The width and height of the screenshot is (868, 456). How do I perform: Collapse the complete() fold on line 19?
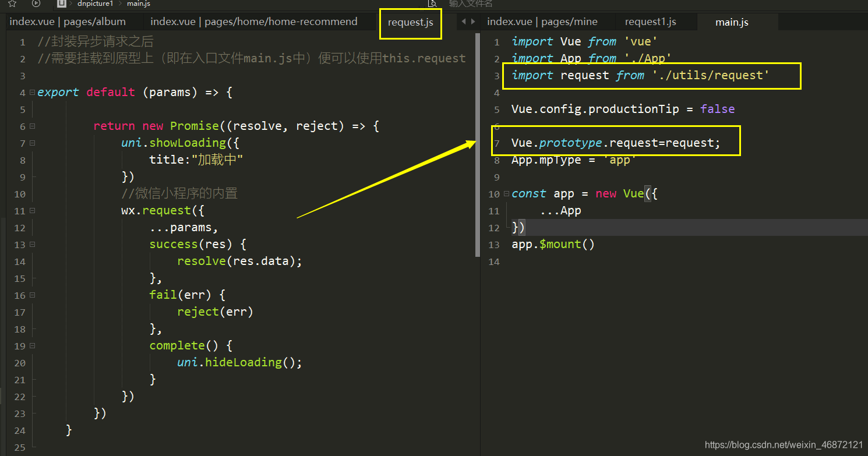32,345
